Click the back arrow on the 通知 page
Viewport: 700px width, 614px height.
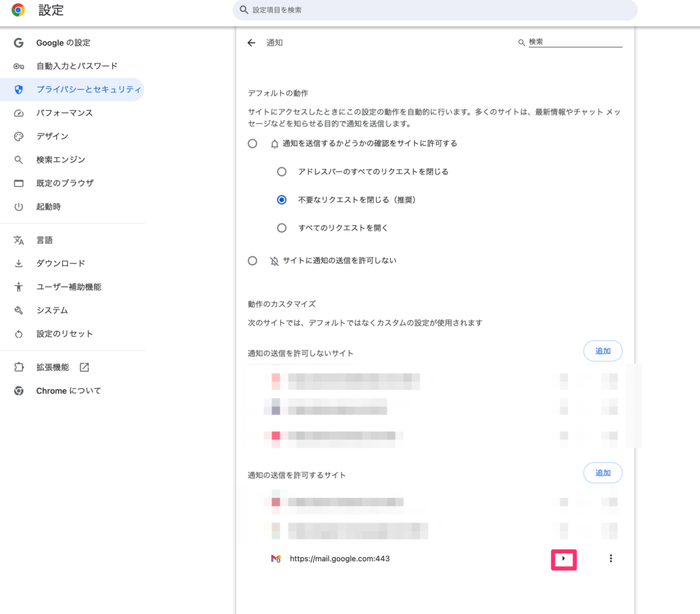pyautogui.click(x=252, y=42)
